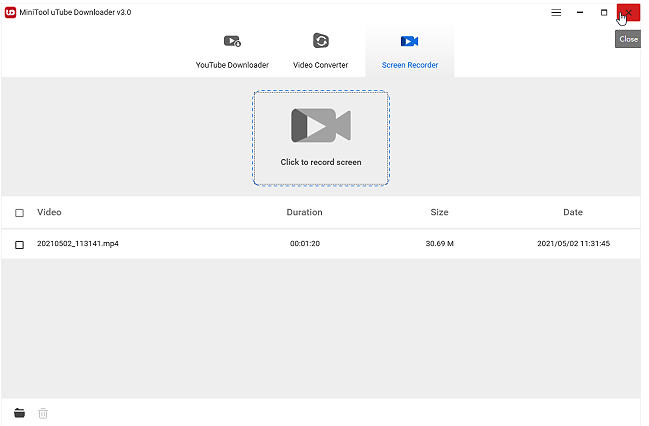The image size is (649, 426).
Task: Click the YouTube Downloader icon
Action: (x=232, y=41)
